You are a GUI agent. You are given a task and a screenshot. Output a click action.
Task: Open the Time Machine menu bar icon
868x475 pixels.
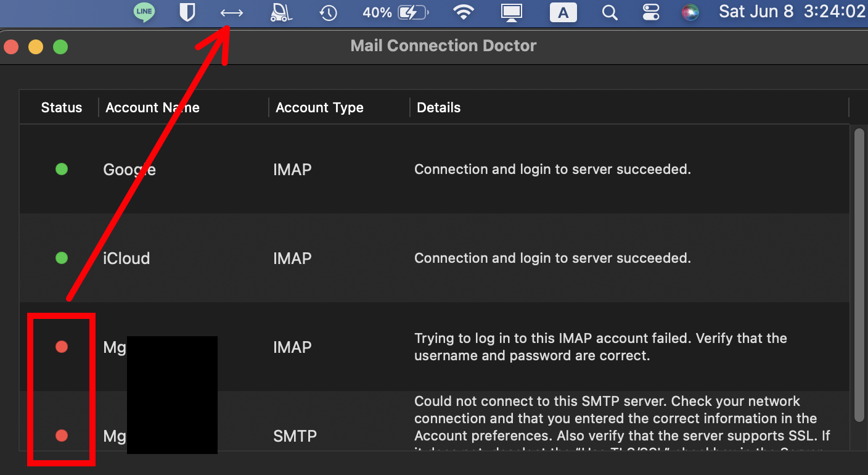click(x=329, y=13)
